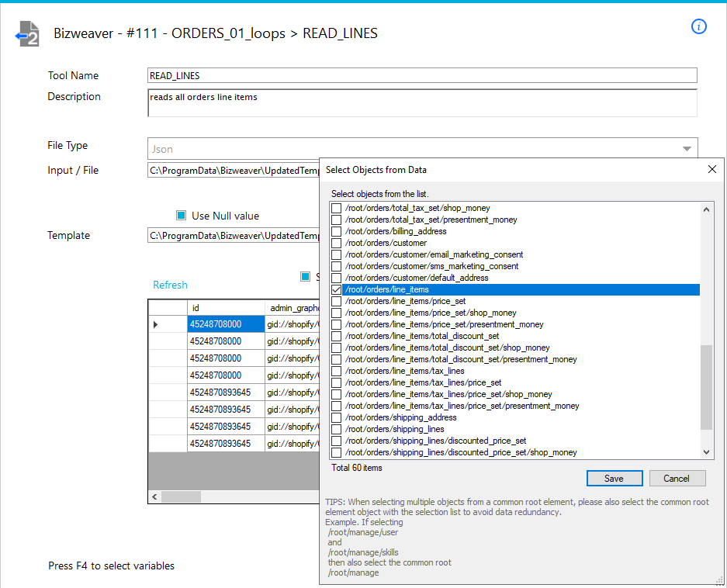Image resolution: width=727 pixels, height=588 pixels.
Task: Click the objects list scrollbar thumb
Action: click(x=706, y=387)
